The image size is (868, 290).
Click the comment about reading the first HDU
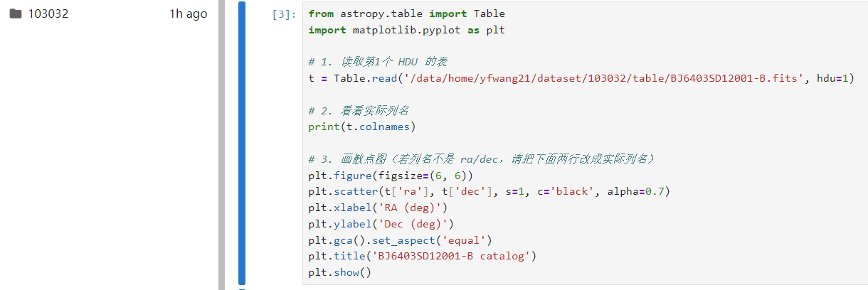(x=378, y=62)
